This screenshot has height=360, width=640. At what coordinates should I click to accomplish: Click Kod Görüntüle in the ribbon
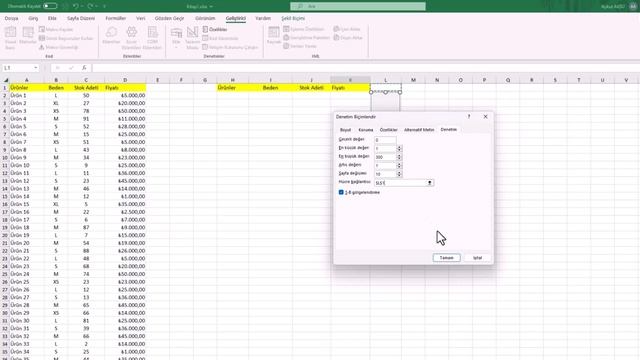point(220,38)
